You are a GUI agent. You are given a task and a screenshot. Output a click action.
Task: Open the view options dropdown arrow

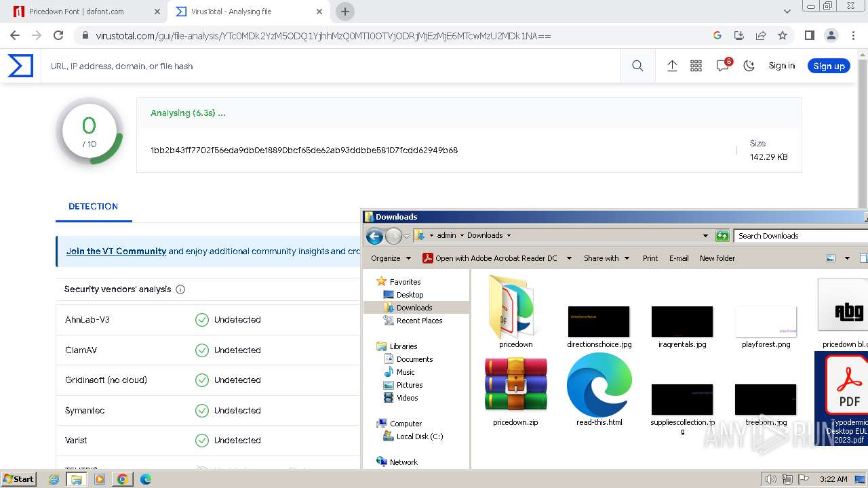click(x=847, y=258)
